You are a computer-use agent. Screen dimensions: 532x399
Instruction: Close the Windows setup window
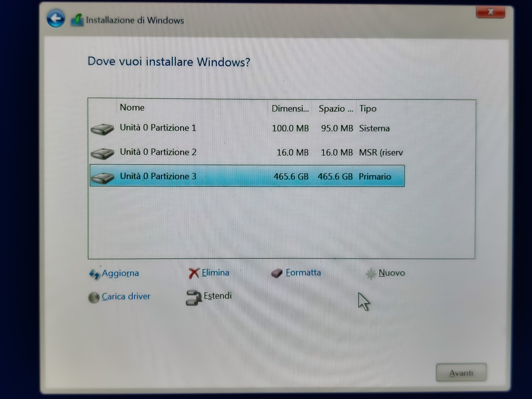tap(490, 12)
